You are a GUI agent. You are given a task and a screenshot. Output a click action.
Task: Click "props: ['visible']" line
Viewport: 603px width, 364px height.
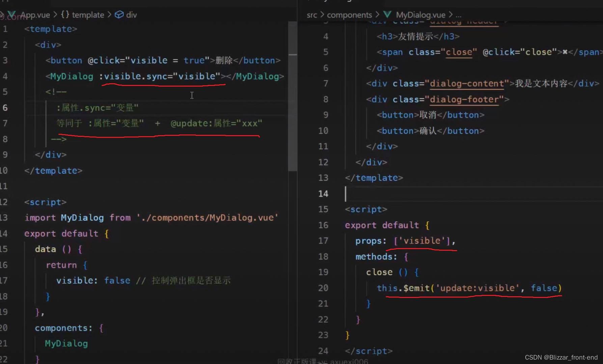[x=405, y=241]
